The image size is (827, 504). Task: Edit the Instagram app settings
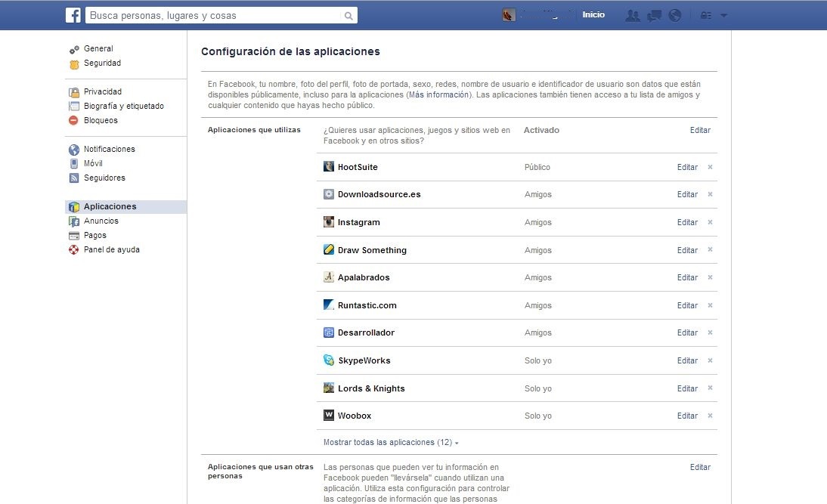tap(687, 222)
